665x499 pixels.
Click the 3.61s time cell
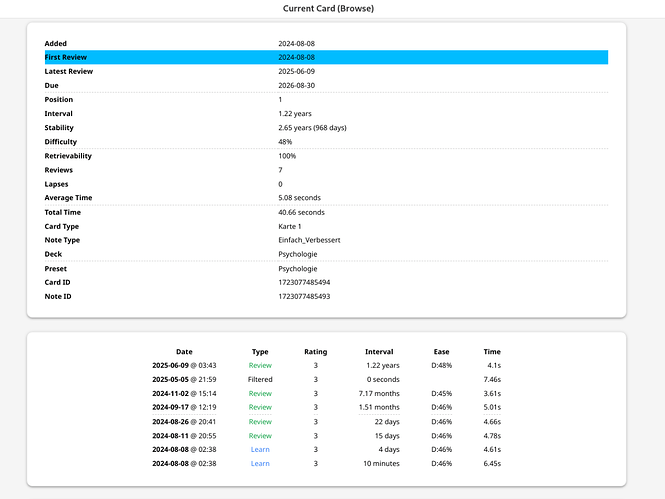(x=492, y=393)
